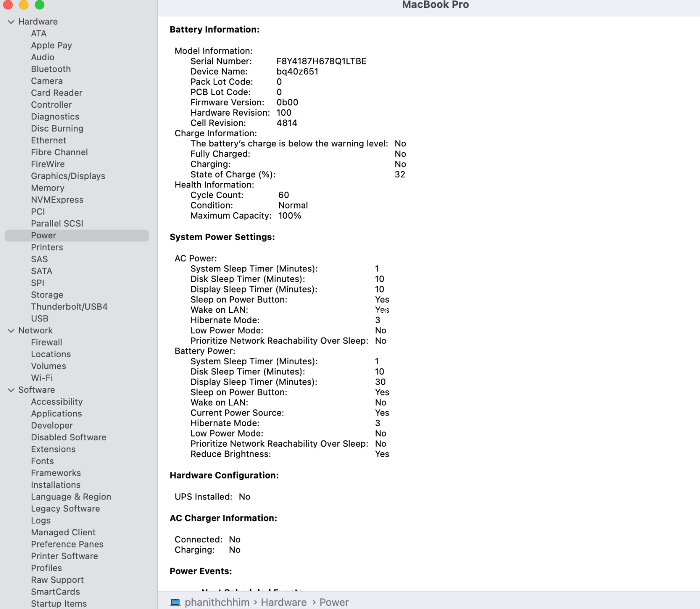This screenshot has width=700, height=609.
Task: Click the phanithchhim path bar item
Action: (217, 602)
